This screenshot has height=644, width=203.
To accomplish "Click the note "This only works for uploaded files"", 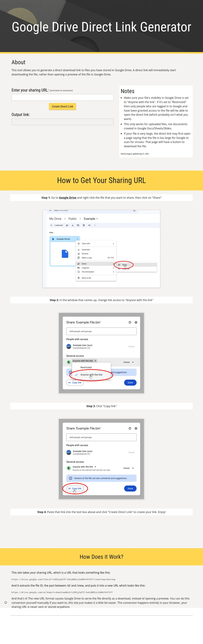I will [x=155, y=126].
